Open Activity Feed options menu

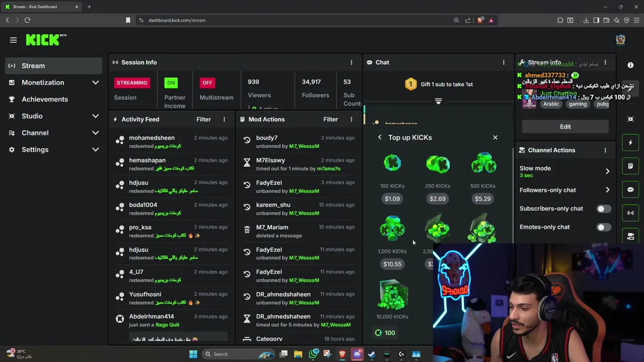[224, 119]
